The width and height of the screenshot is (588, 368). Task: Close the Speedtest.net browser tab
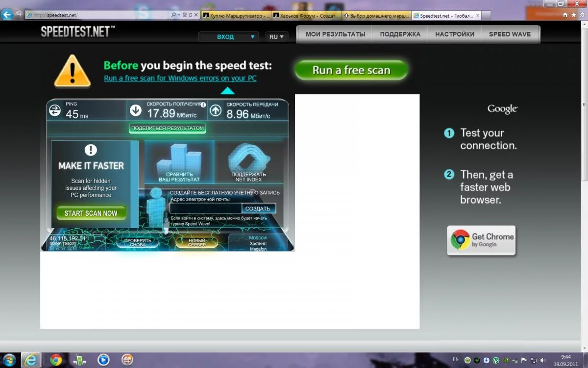[478, 15]
